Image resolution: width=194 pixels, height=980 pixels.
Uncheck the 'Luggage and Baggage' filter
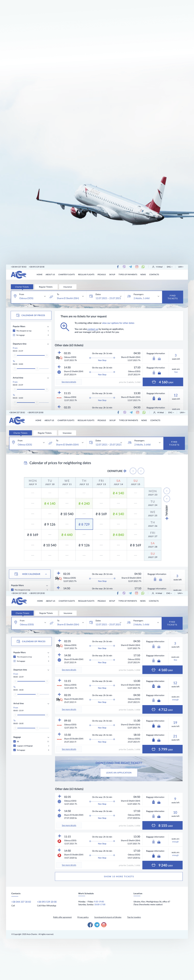(15, 746)
